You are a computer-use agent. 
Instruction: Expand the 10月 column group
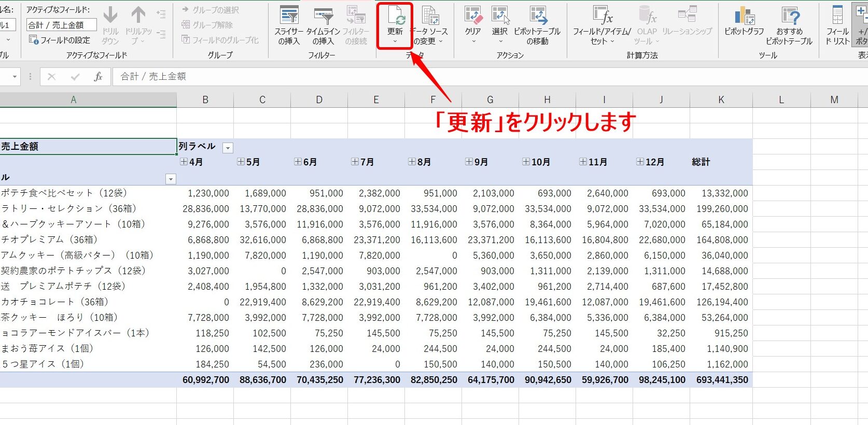pos(526,162)
